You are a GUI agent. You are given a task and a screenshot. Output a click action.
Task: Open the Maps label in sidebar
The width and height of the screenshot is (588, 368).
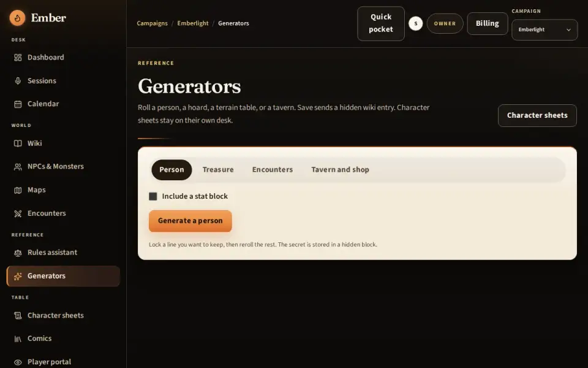36,190
